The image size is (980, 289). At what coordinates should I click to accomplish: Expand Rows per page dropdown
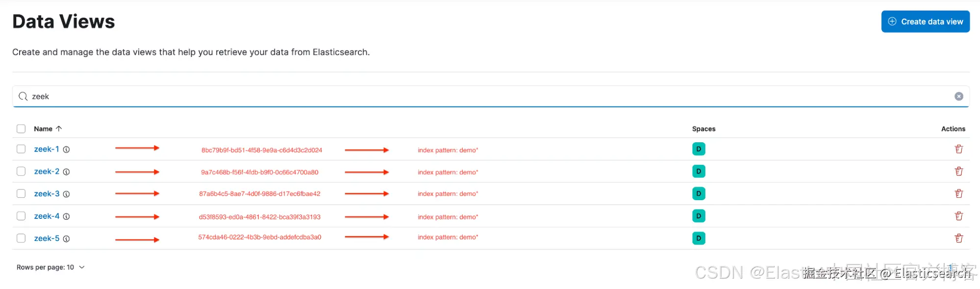pyautogui.click(x=50, y=267)
